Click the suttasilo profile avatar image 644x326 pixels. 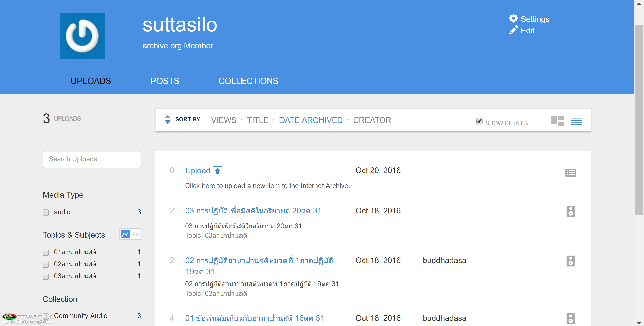tap(82, 36)
